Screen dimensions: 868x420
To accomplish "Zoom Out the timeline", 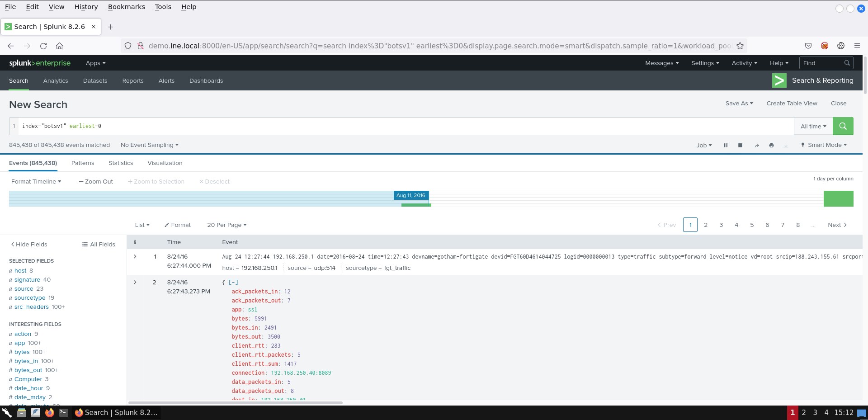I will pos(96,181).
